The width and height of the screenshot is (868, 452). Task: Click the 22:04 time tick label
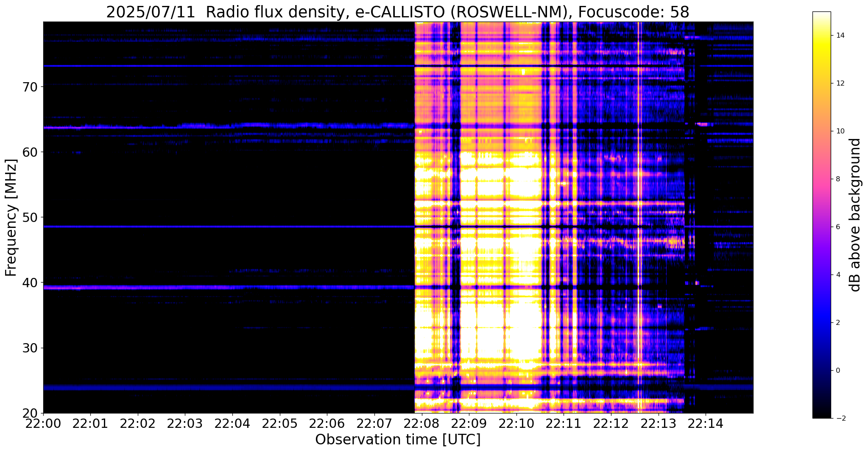[x=232, y=423]
